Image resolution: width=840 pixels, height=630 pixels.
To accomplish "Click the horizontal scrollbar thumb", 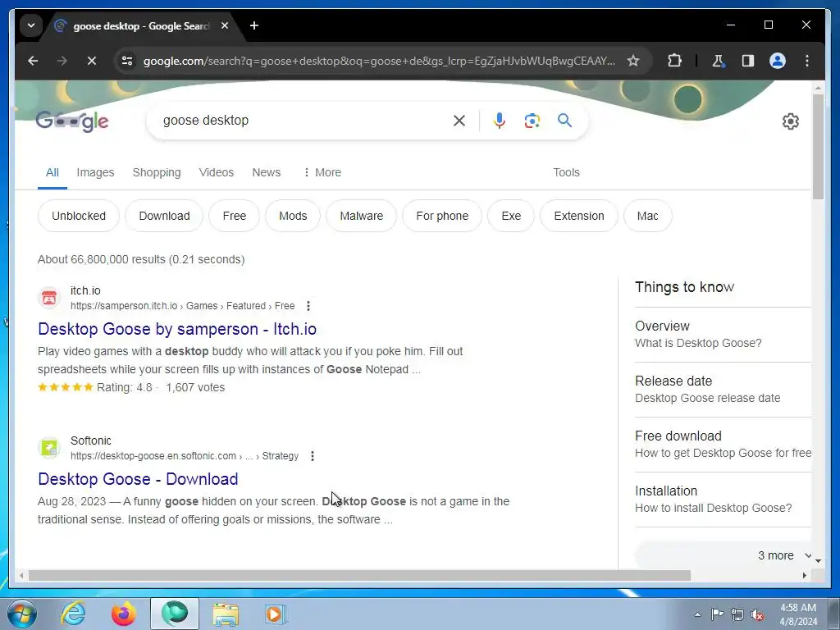I will pos(359,575).
